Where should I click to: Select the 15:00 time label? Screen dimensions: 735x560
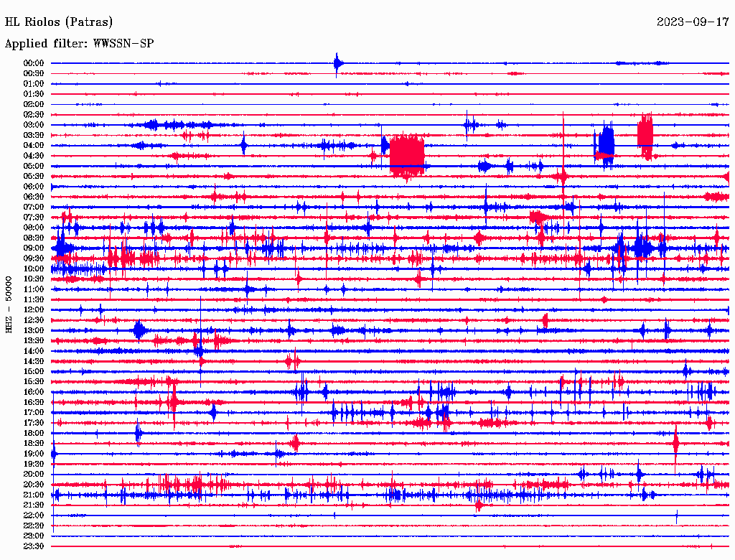coord(34,371)
